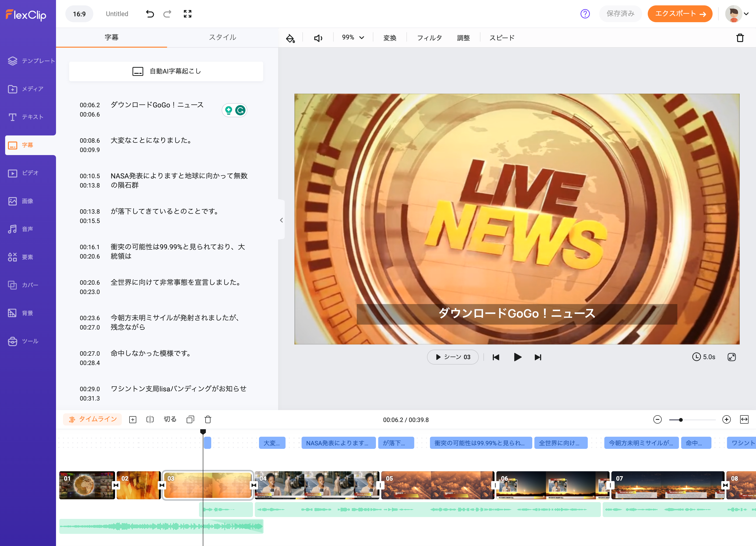Click the undo arrow icon

click(x=150, y=14)
